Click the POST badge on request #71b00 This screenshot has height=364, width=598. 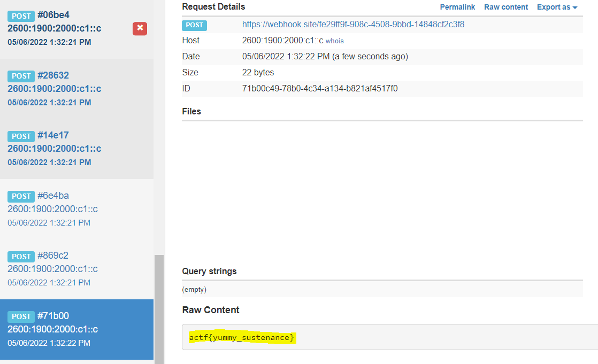pyautogui.click(x=21, y=316)
